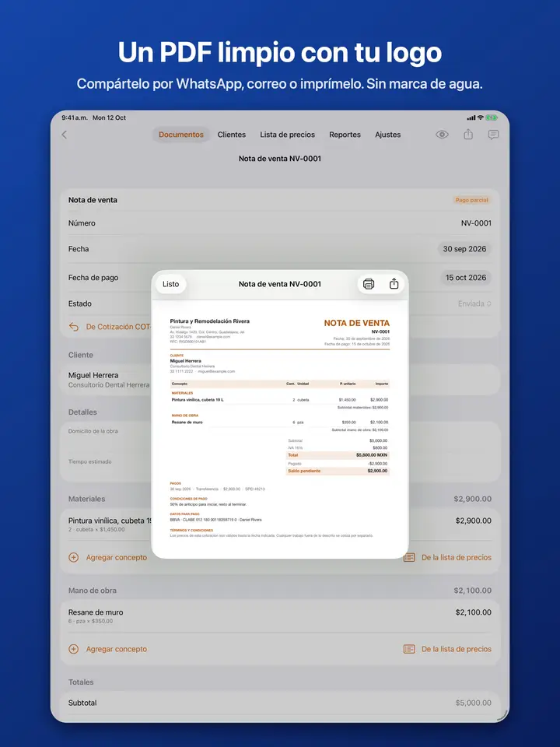560x747 pixels.
Task: Pick Mano de obra item from De la lista de precios
Action: (x=457, y=649)
